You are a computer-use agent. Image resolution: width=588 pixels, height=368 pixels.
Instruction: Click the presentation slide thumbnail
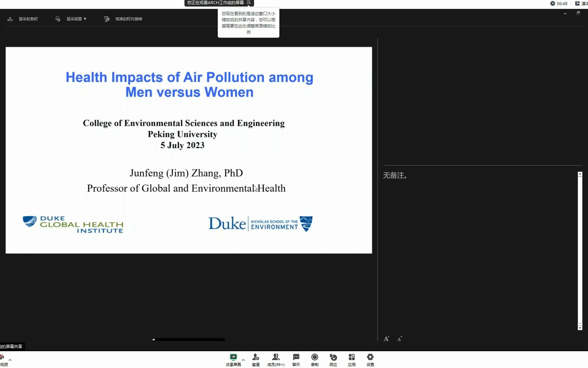coord(189,150)
